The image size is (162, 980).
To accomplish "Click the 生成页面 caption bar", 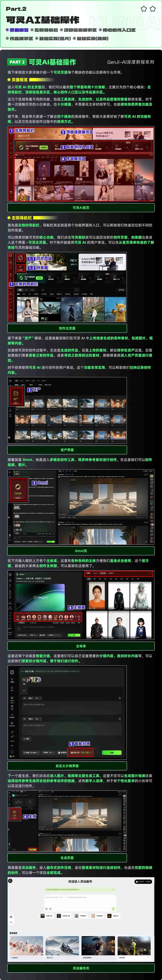I will pos(67,858).
